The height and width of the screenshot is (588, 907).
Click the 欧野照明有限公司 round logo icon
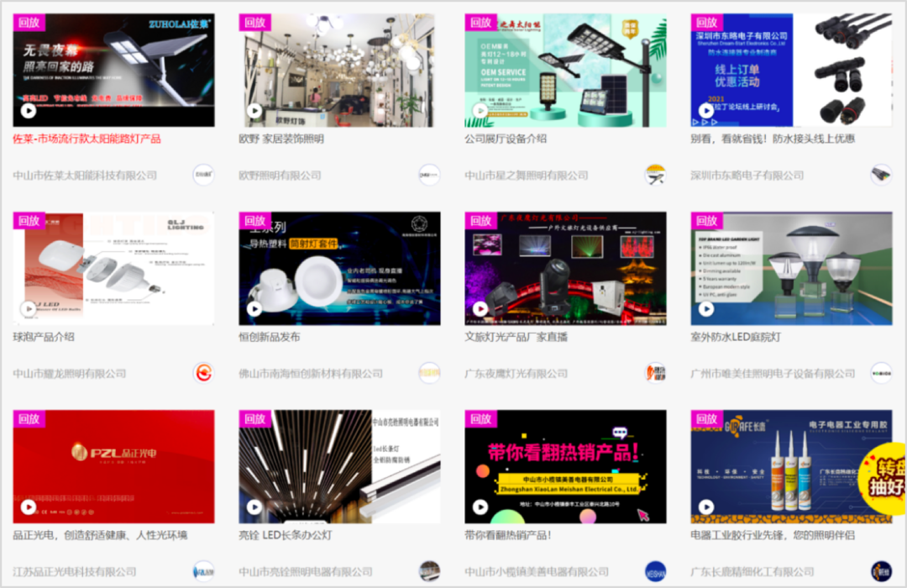click(x=429, y=175)
